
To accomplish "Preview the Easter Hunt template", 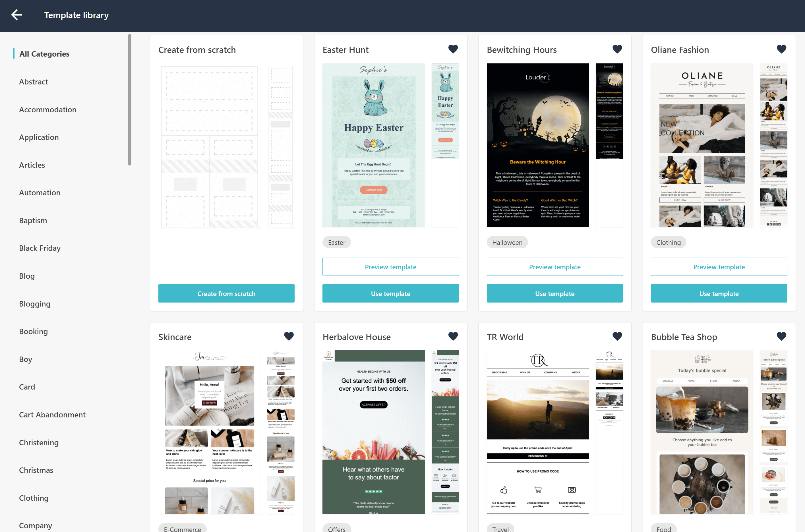I will click(391, 267).
